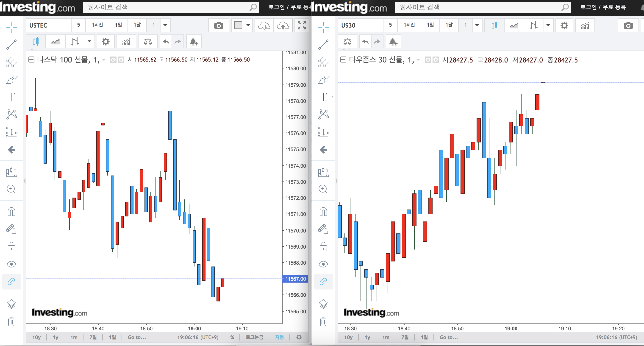
Task: Toggle the log scale (로그눈금) option
Action: [x=254, y=337]
